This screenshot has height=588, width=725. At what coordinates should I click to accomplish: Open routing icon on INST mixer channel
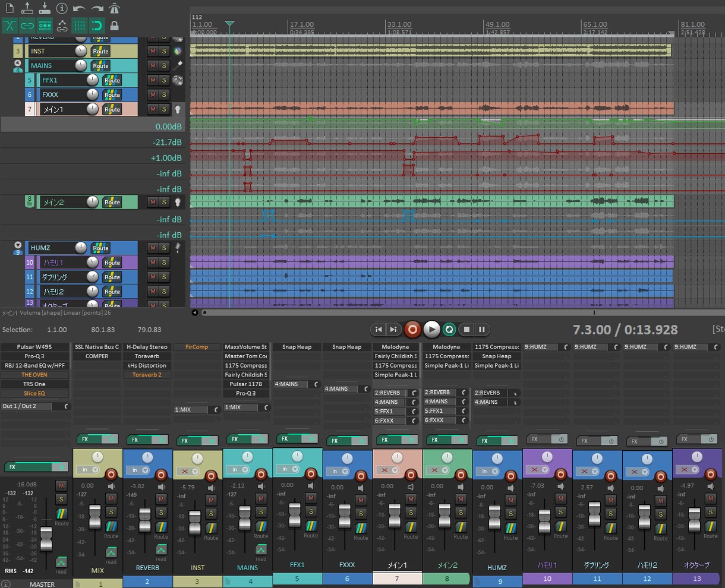click(x=211, y=527)
